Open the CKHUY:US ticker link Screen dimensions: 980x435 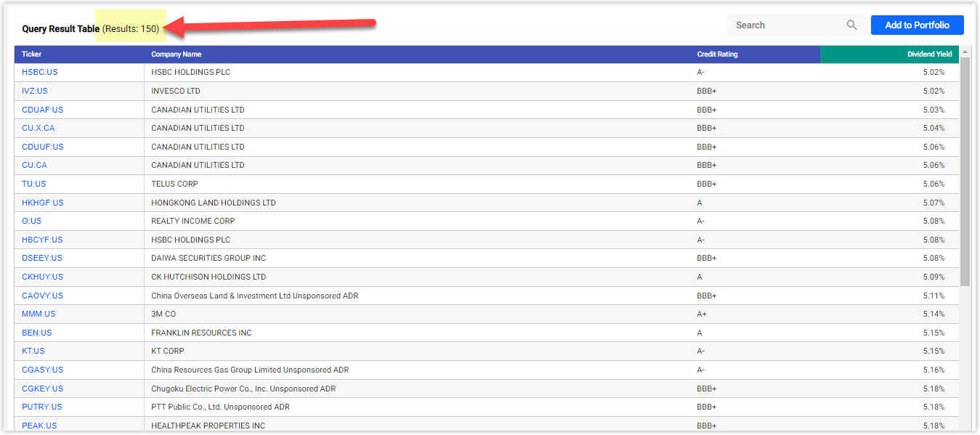[42, 277]
